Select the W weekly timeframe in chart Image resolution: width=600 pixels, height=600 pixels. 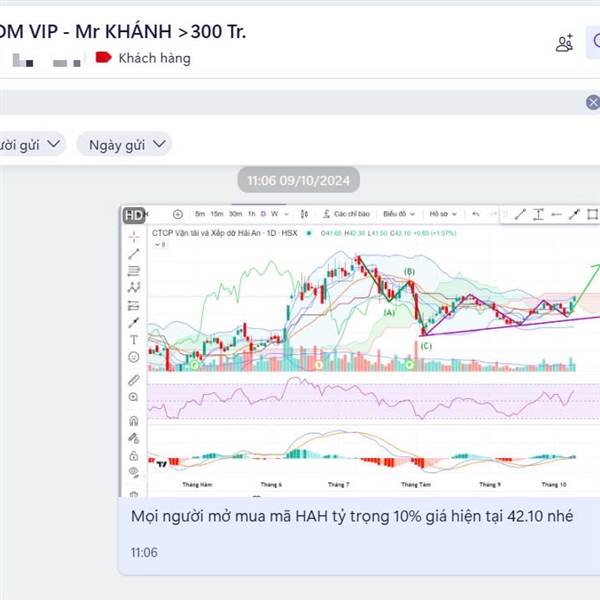point(274,214)
